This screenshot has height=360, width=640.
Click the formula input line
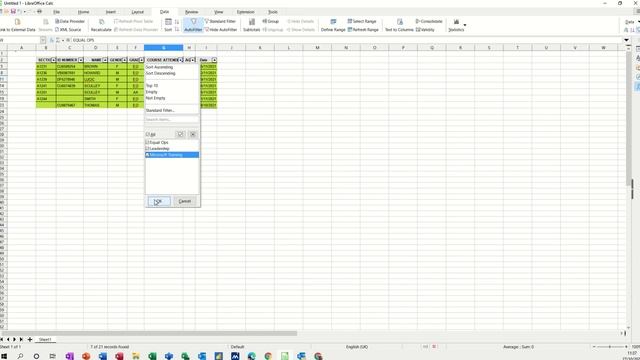point(347,40)
